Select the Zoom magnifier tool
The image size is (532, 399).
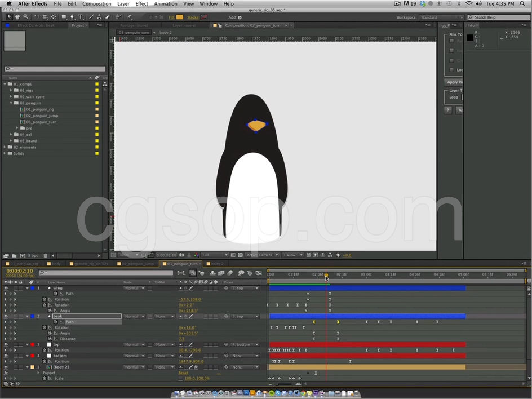(26, 17)
